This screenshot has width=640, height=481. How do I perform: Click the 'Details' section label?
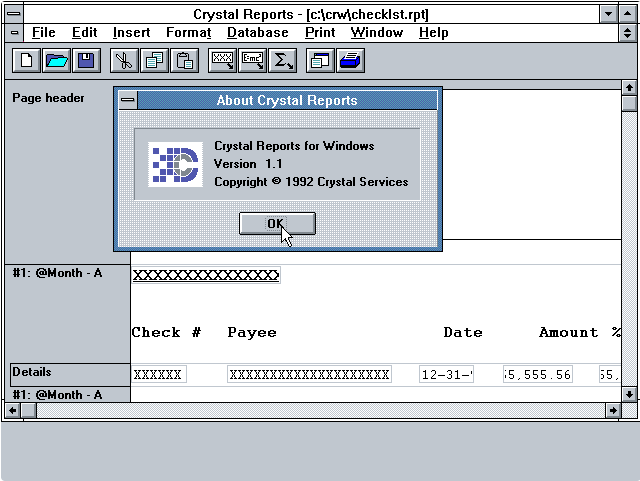32,372
